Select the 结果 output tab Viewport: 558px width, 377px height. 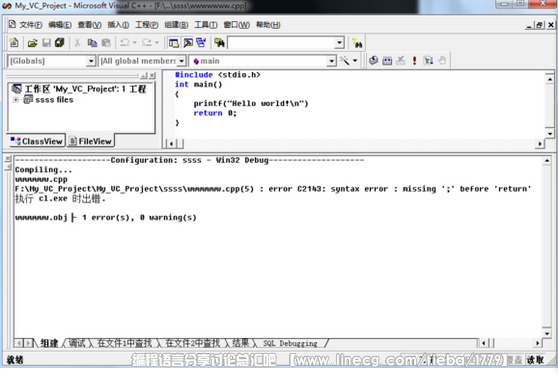(x=241, y=343)
